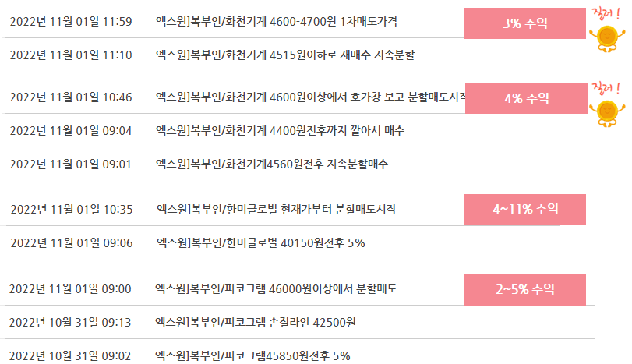Open 화천기계4560원전후 지속분할매수 entry
This screenshot has height=364, width=632.
click(x=272, y=164)
